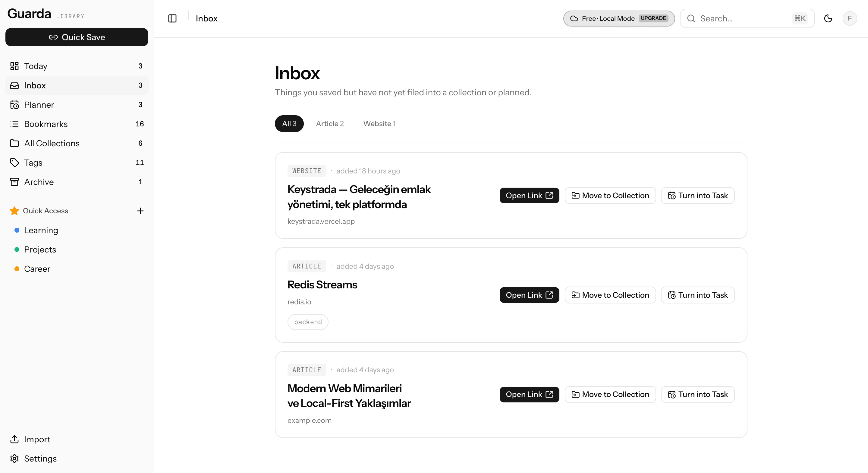The image size is (868, 473).
Task: Toggle the sidebar panel icon
Action: click(172, 19)
